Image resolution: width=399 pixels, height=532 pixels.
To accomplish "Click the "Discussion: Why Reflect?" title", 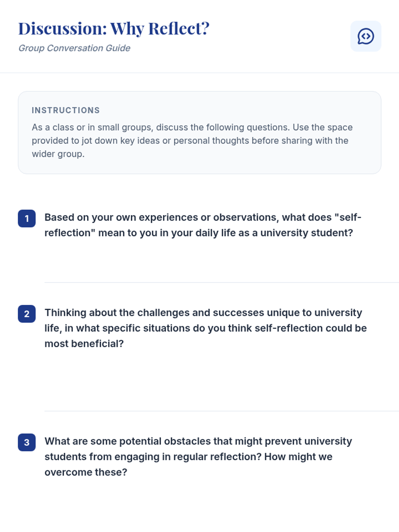I will click(114, 29).
